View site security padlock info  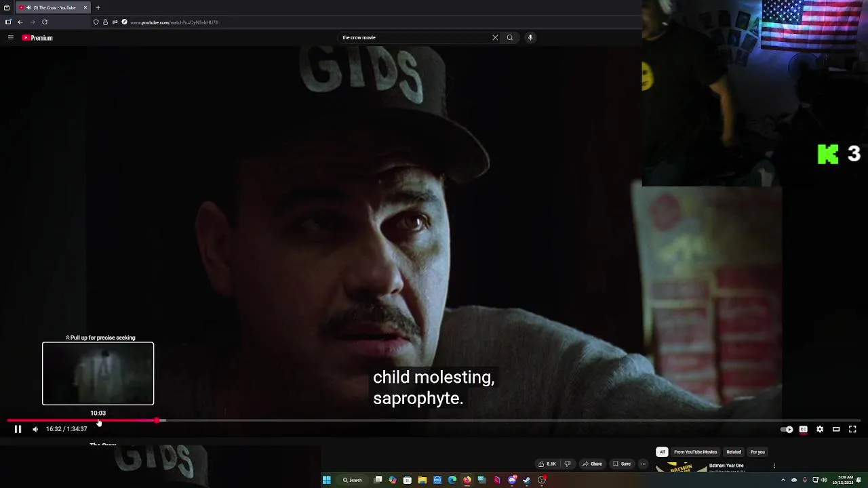click(105, 22)
